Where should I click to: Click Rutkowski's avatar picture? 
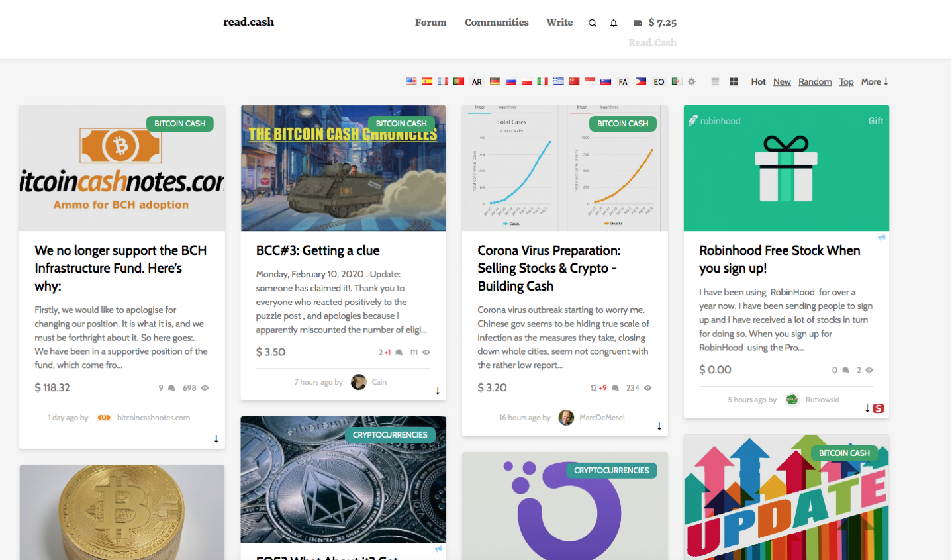click(x=792, y=399)
